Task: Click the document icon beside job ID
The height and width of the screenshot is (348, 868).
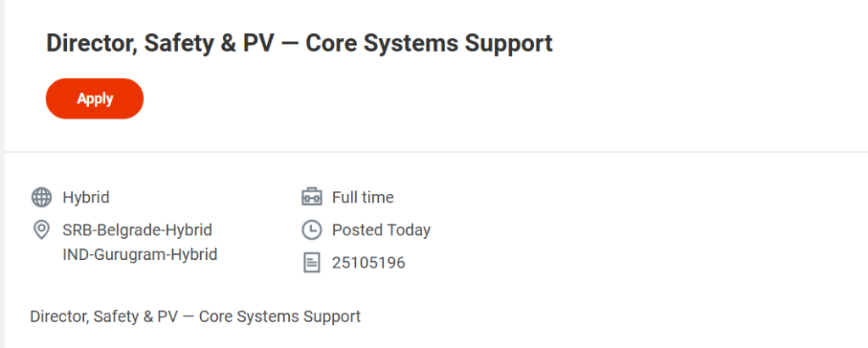Action: 312,263
